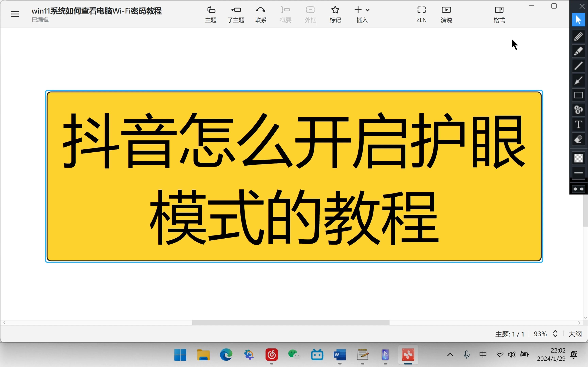Select the eraser tool

pos(578,139)
